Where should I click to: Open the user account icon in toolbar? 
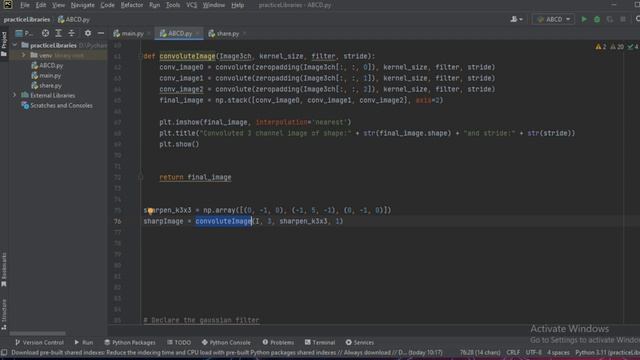tap(516, 19)
